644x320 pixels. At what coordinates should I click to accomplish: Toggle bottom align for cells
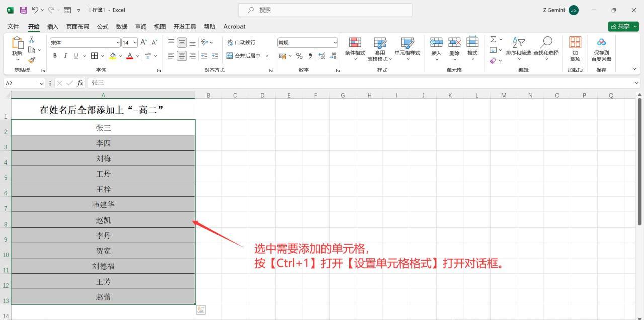tap(192, 43)
